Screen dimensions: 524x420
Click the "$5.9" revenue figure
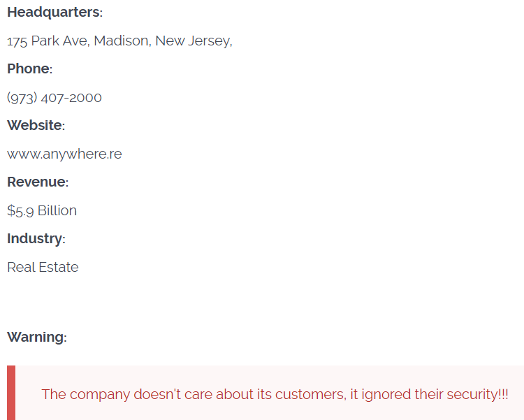(x=20, y=211)
